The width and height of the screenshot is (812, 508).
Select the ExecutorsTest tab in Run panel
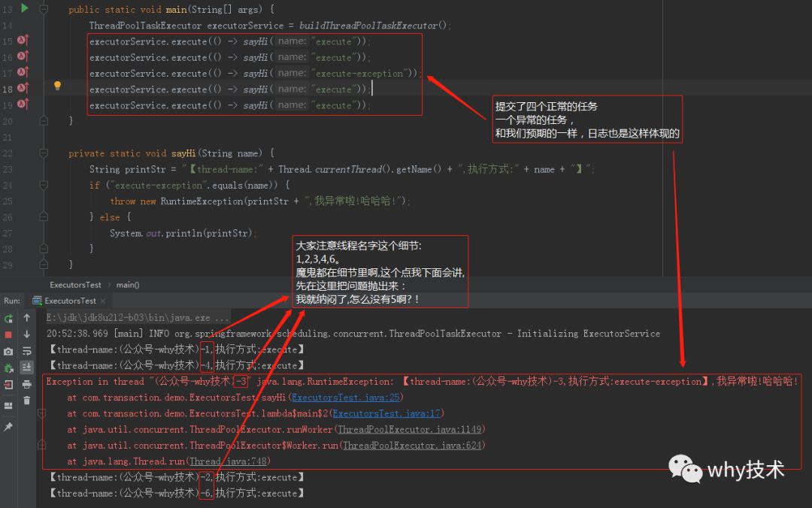point(70,301)
